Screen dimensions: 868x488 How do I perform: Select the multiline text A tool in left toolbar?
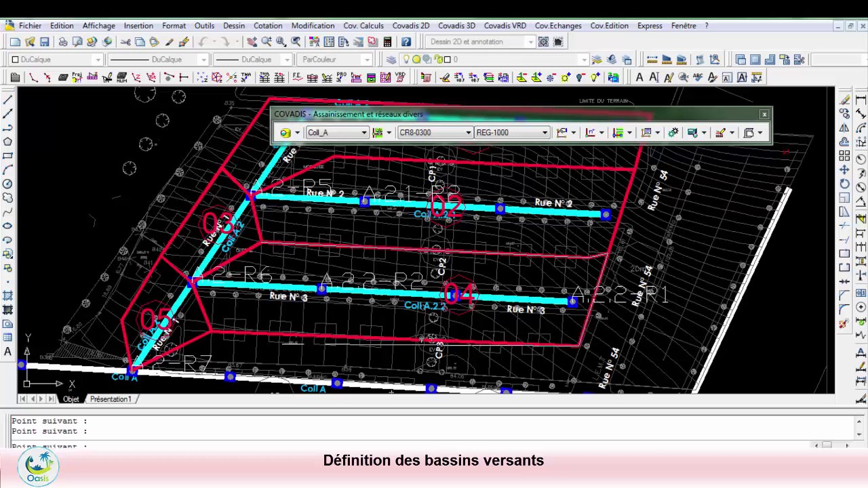8,352
